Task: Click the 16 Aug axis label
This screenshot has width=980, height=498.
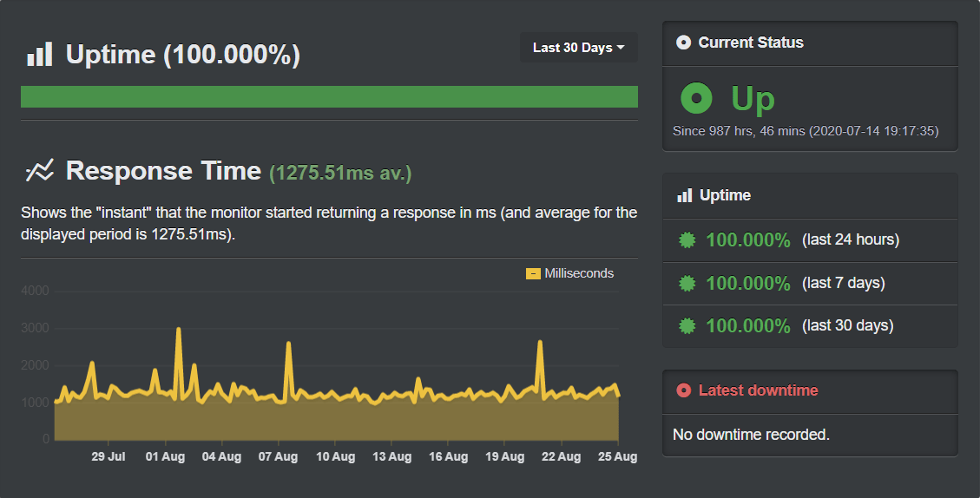Action: [x=448, y=456]
